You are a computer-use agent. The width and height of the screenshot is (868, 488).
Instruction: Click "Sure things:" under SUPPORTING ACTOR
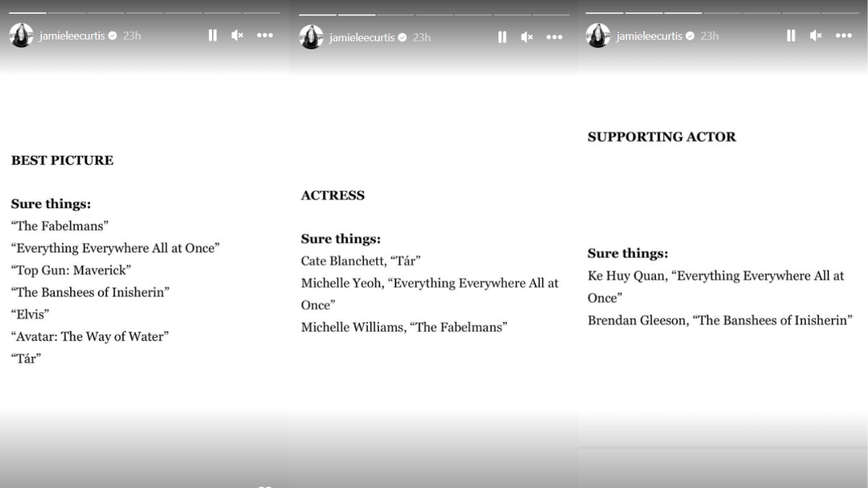click(x=628, y=253)
